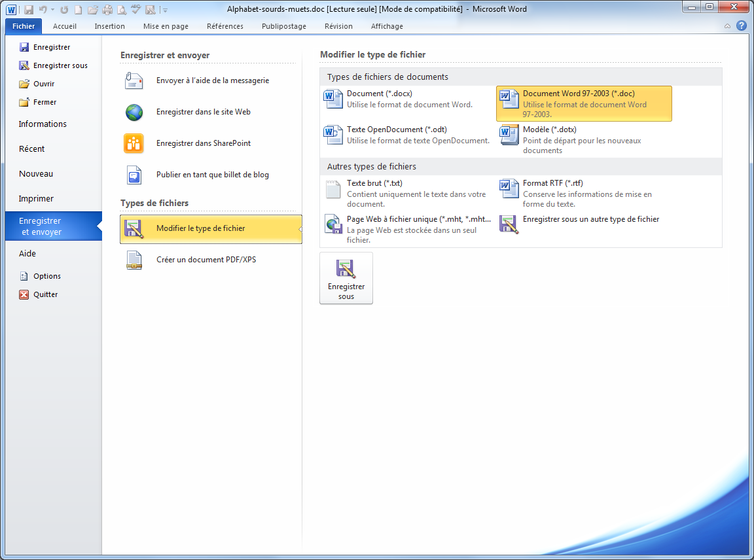The width and height of the screenshot is (754, 560).
Task: Choose Enregistrer dans SharePoint
Action: (x=211, y=143)
